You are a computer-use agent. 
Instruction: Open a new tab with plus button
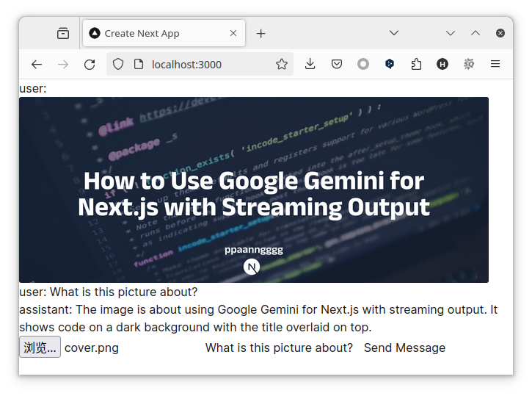(261, 34)
